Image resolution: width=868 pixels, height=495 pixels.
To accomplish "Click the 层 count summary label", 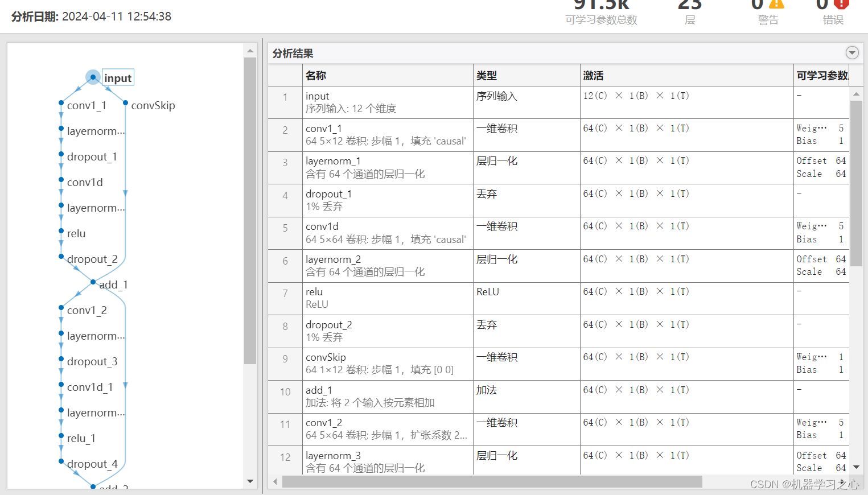I will tap(690, 20).
